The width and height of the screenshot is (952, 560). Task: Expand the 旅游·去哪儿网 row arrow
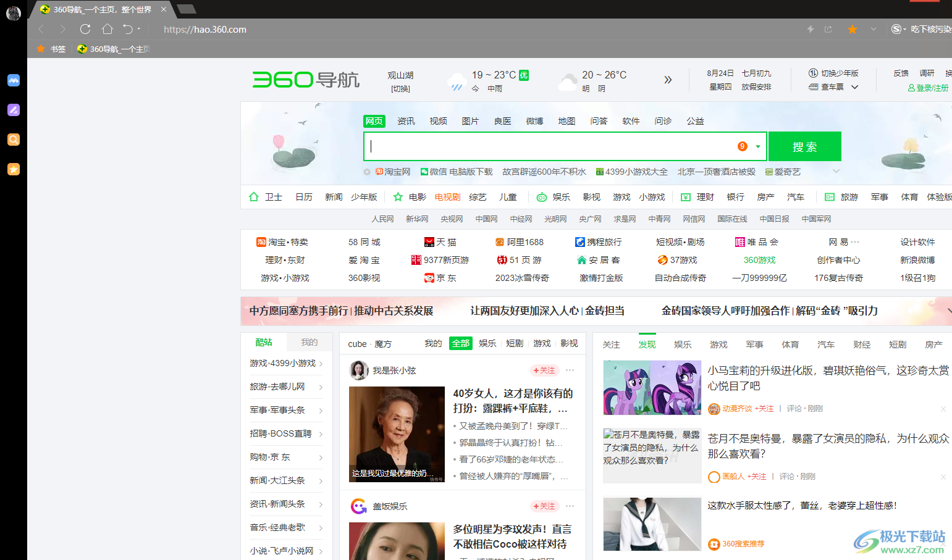point(321,387)
